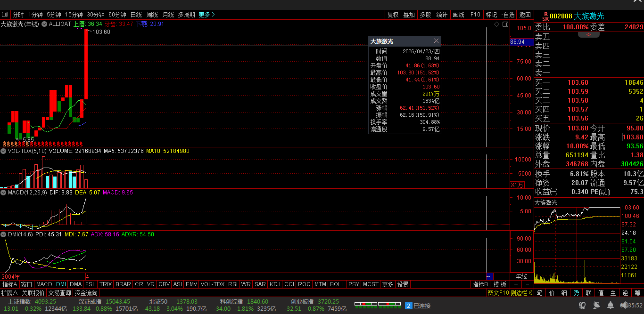Open the 资金流向 tab
The width and height of the screenshot is (644, 314).
(x=86, y=292)
